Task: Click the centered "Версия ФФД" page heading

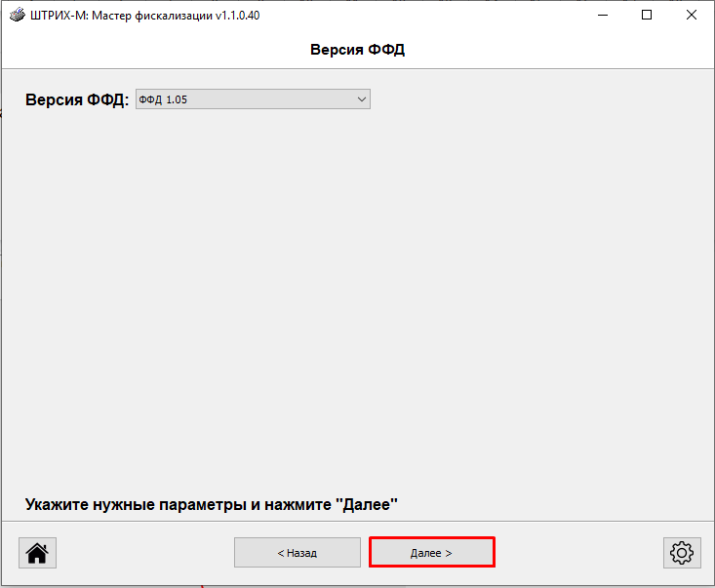Action: [357, 50]
